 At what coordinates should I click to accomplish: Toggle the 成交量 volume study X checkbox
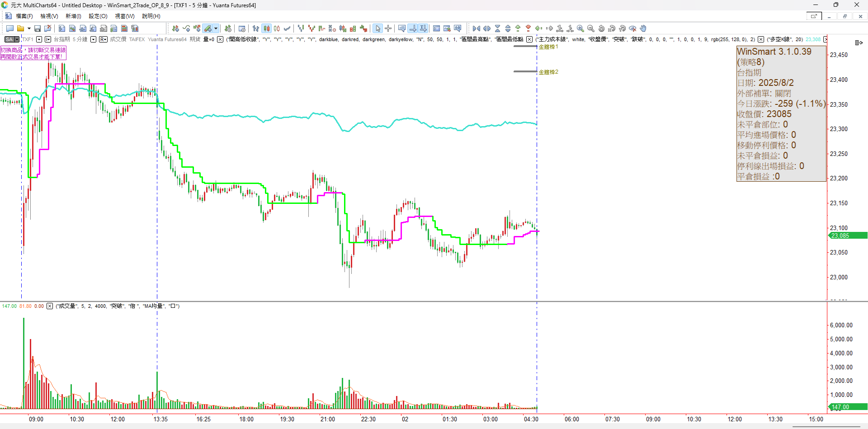coord(50,306)
